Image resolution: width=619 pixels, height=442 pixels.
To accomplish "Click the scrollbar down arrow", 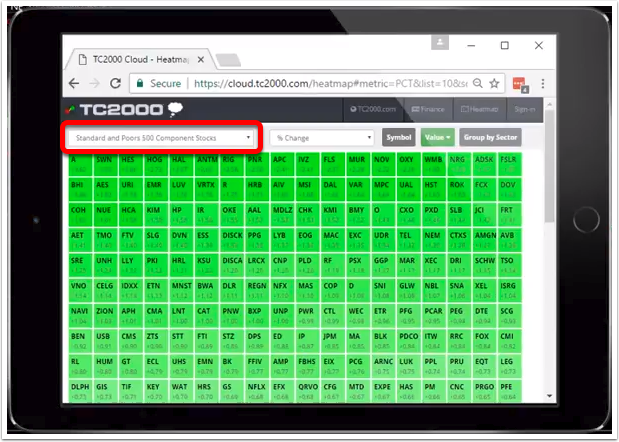I will 549,396.
